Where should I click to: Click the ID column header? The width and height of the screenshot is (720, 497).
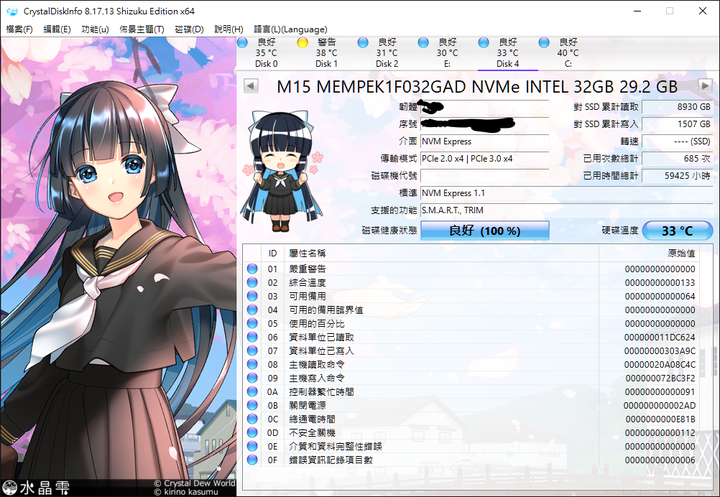coord(273,253)
